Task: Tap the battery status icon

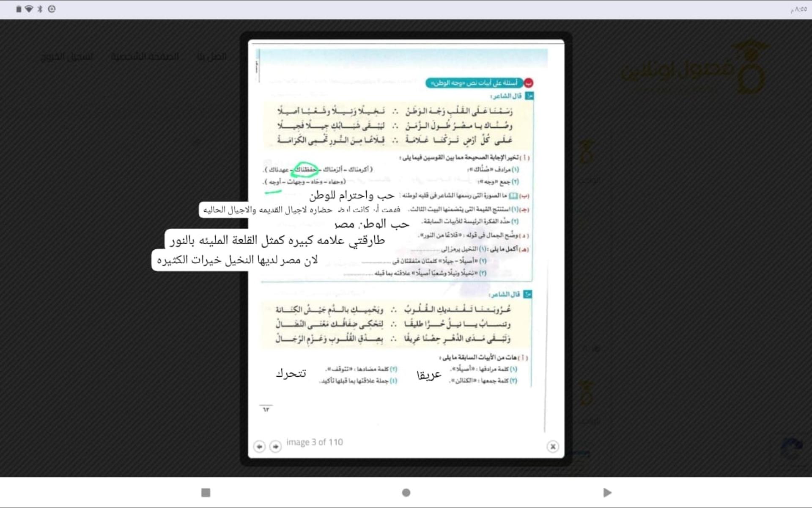Action: (x=19, y=9)
